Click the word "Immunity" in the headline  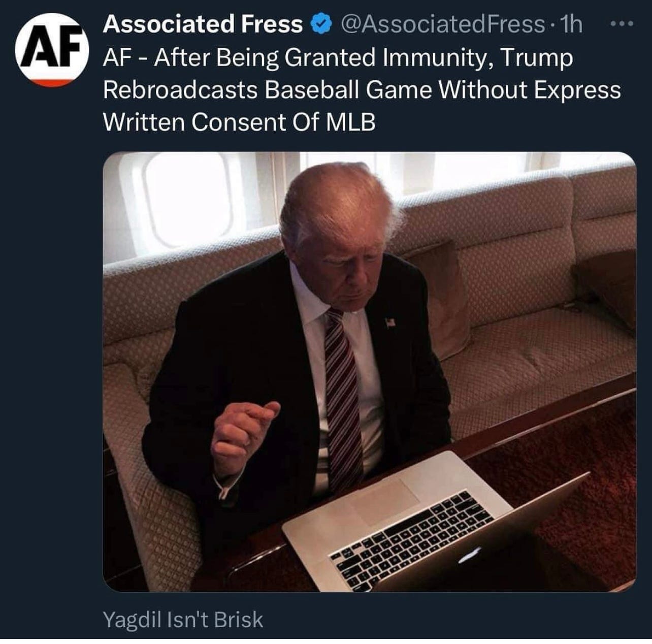437,58
